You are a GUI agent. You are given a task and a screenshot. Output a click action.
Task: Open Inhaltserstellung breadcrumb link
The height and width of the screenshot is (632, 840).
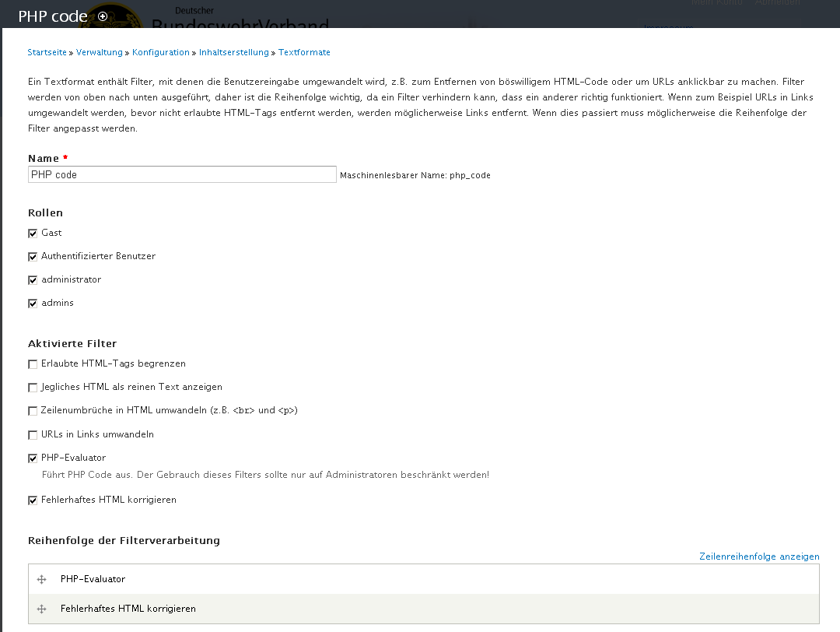tap(233, 52)
